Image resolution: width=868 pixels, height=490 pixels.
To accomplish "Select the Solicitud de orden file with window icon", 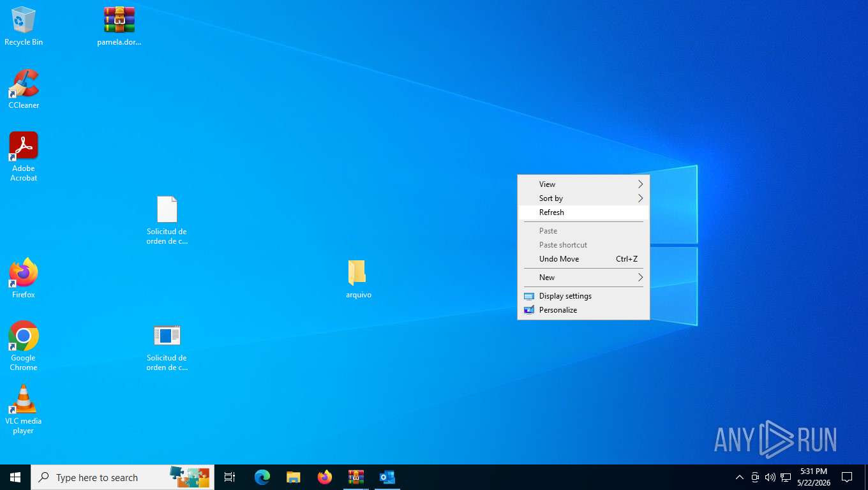I will click(167, 346).
